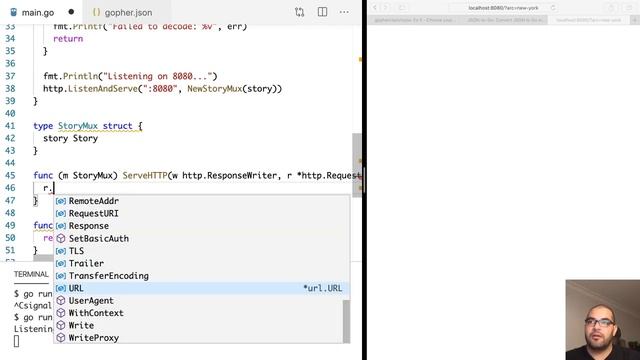Split the editor right
Image resolution: width=640 pixels, height=360 pixels.
(x=322, y=12)
